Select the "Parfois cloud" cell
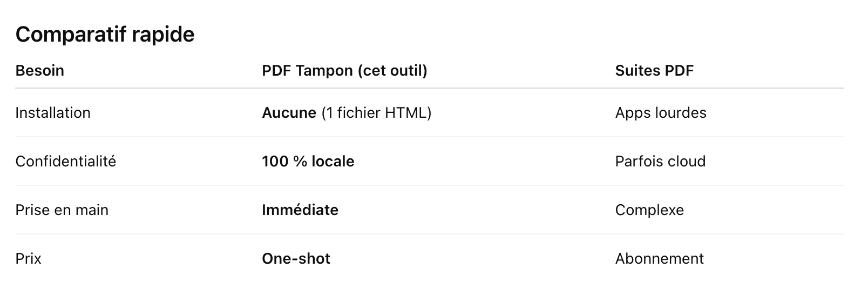Viewport: 868px width, 308px height. [660, 162]
